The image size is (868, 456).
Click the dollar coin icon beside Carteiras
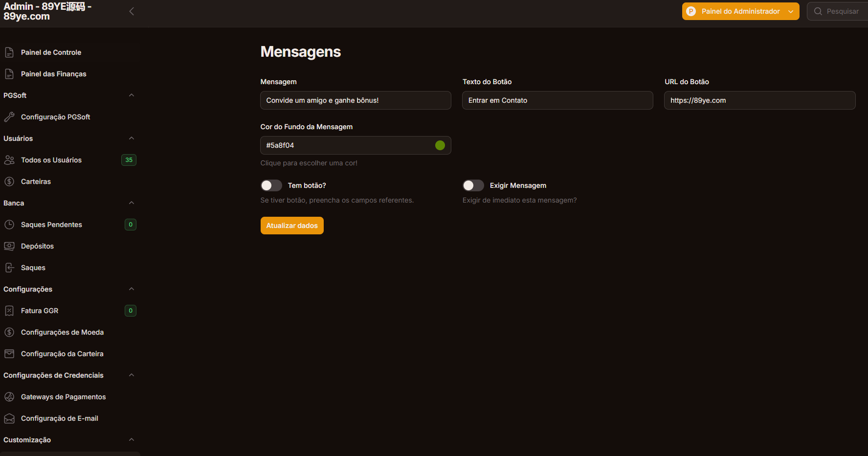coord(9,182)
